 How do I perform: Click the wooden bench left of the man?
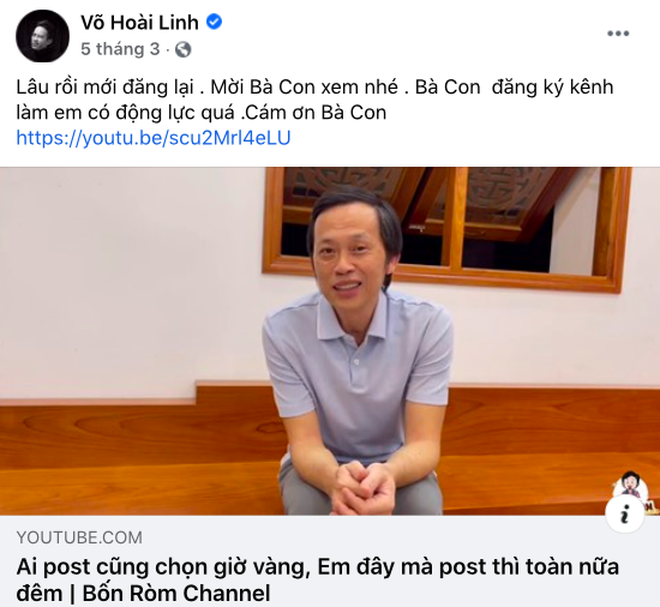tap(139, 450)
